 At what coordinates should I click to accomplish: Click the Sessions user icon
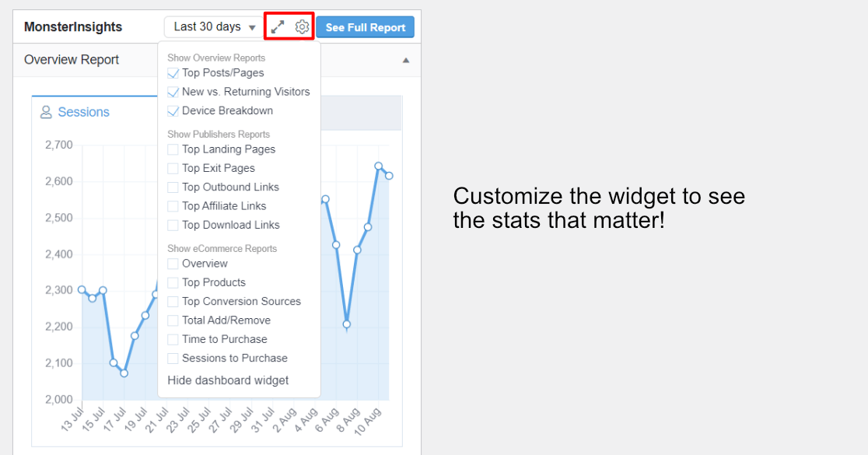[46, 112]
